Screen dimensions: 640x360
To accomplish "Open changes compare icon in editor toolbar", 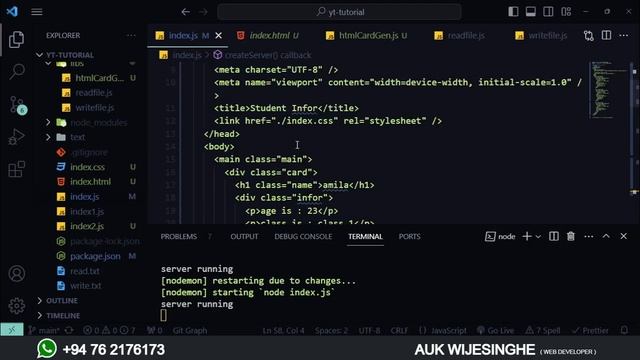I will click(589, 36).
